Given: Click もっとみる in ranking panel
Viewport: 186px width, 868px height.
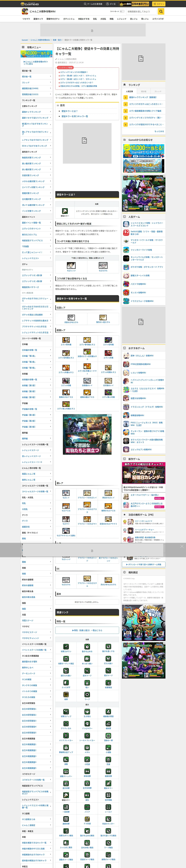Looking at the screenshot, I should 159,131.
